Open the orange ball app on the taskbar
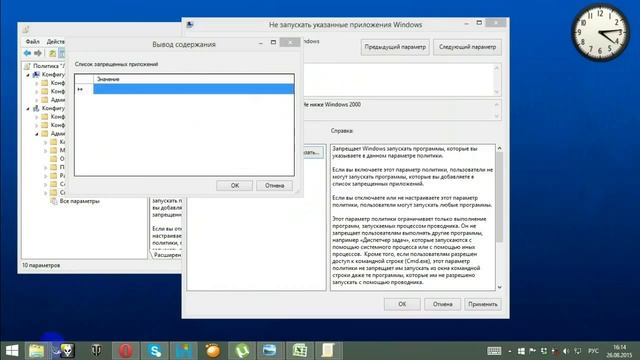The image size is (640, 360). (213, 351)
